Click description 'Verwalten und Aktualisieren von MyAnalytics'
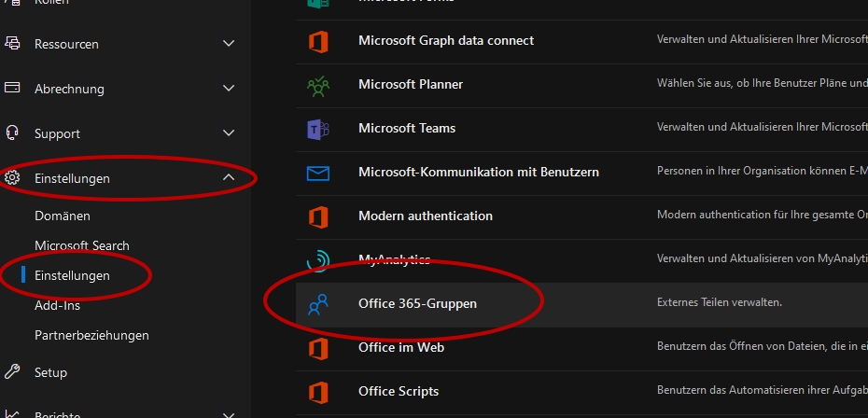The image size is (868, 418). [x=763, y=258]
